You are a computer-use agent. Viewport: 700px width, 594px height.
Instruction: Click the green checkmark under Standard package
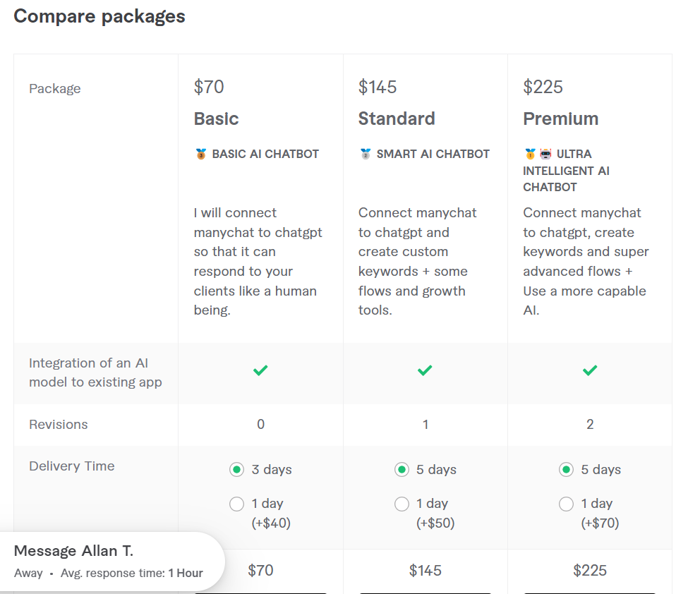tap(425, 370)
